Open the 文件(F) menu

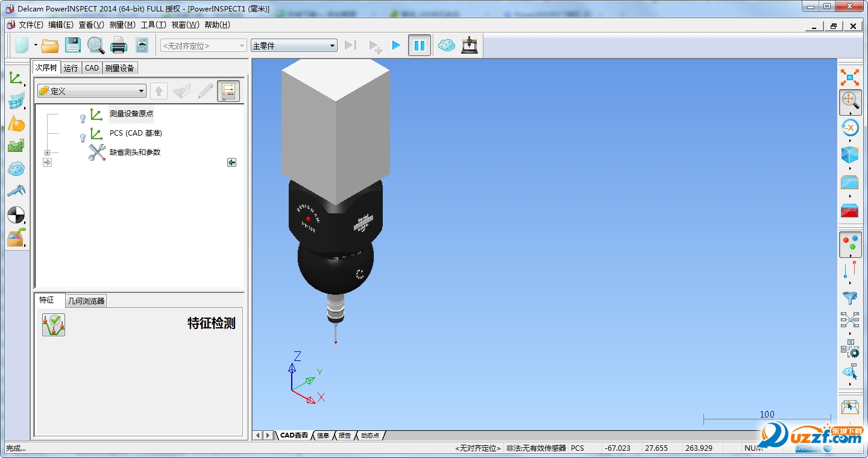[31, 25]
